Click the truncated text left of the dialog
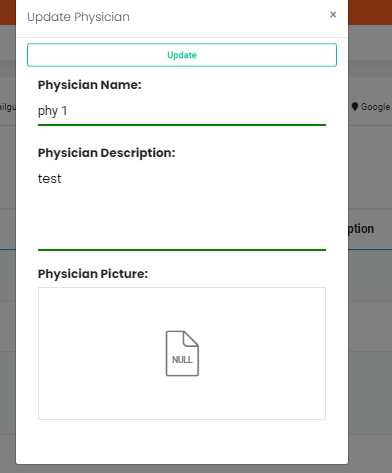 coord(8,107)
